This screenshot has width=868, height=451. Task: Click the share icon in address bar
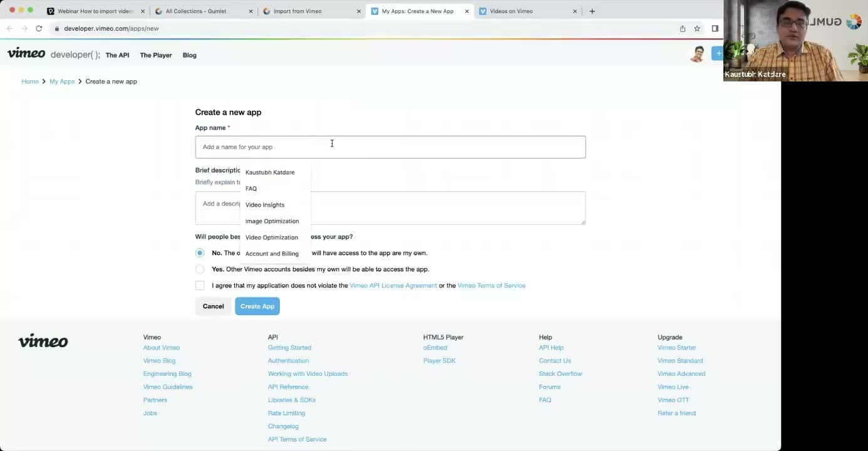tap(682, 28)
